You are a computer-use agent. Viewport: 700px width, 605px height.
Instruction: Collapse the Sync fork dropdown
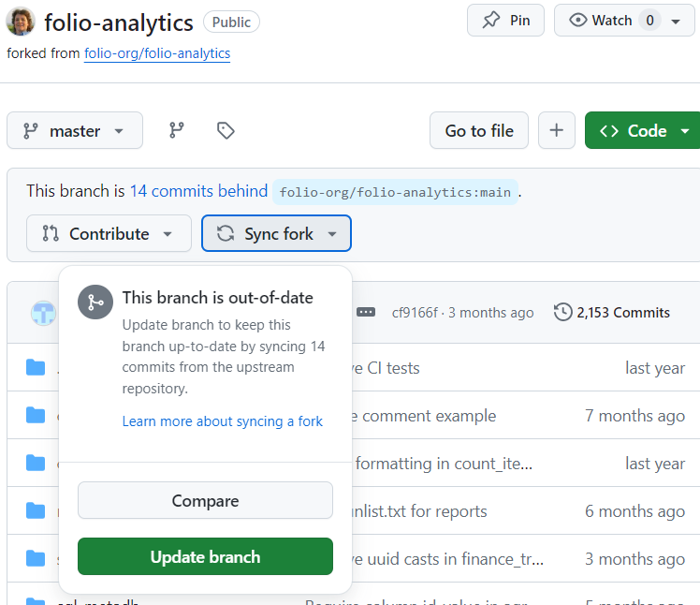(x=276, y=234)
